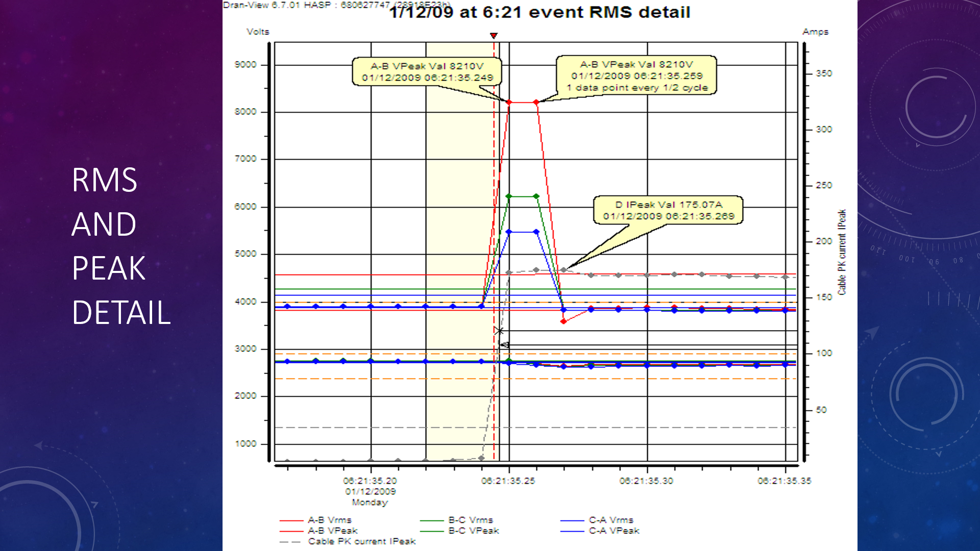Click the D IPeak Val 175.07A callout
Viewport: 980px width, 551px height.
668,210
